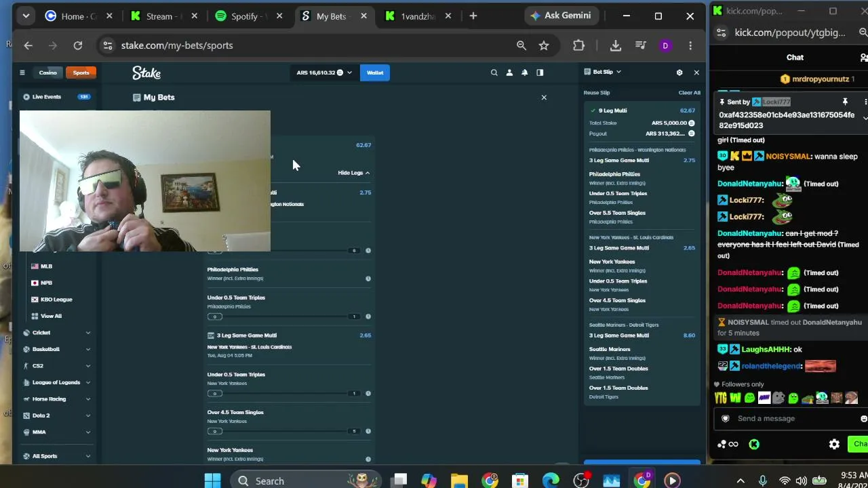Reload the stake.com page
868x488 pixels.
pos(78,45)
